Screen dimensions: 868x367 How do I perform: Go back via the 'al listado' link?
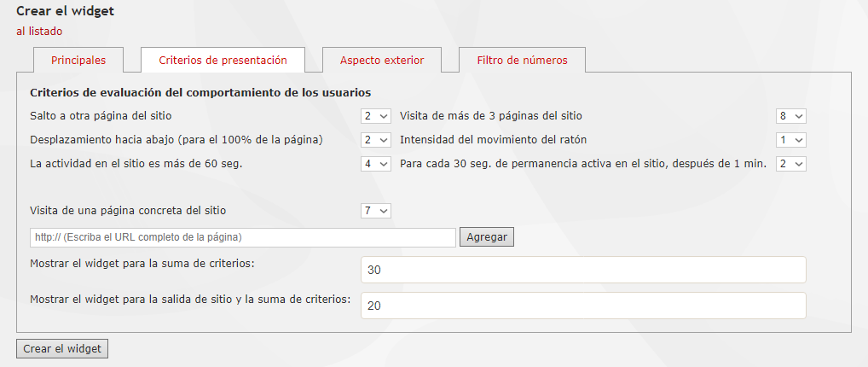39,32
